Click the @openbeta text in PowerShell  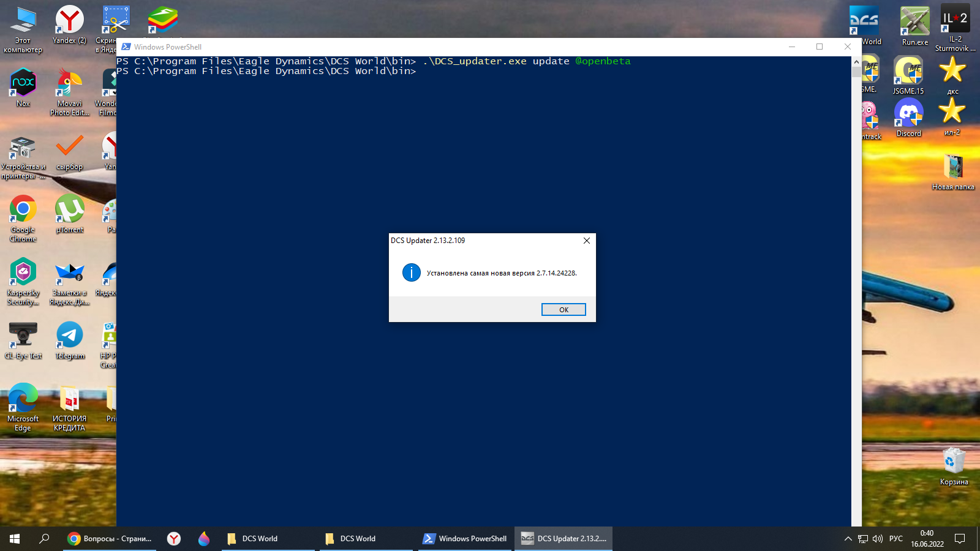pos(603,61)
